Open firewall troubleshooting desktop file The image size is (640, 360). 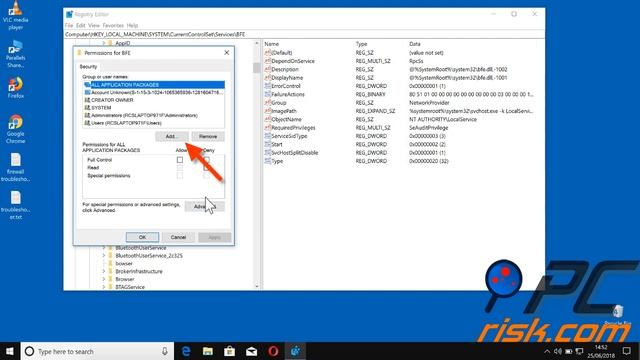pos(16,167)
